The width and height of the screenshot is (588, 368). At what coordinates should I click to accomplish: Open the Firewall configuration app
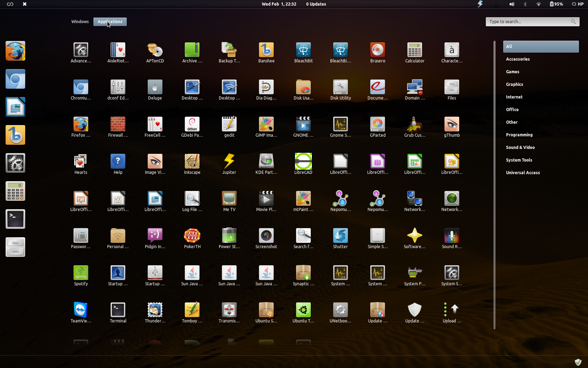point(118,127)
